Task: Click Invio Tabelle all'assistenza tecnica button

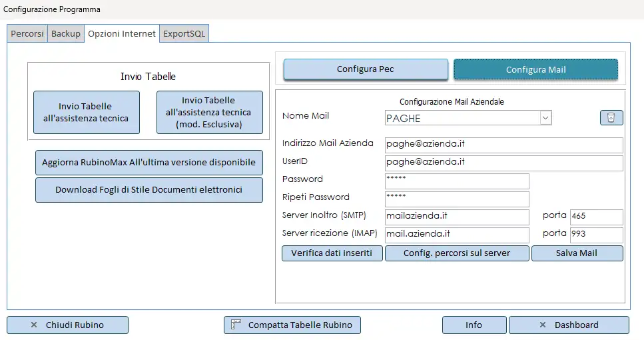Action: [x=87, y=112]
